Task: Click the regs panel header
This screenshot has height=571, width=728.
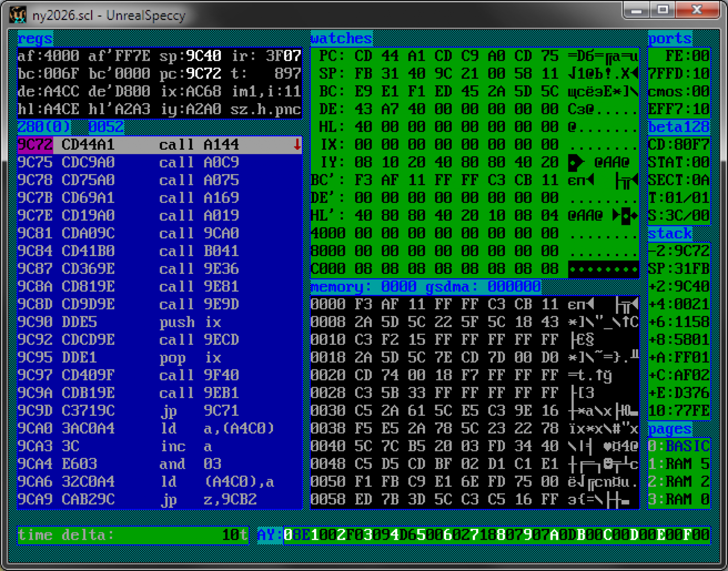Action: tap(35, 38)
